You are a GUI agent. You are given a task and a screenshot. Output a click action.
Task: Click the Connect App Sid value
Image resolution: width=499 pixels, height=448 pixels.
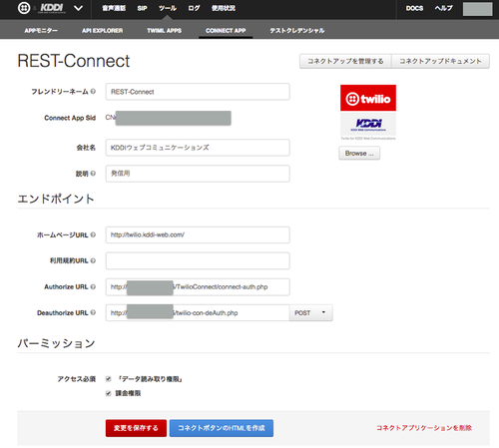tap(168, 118)
